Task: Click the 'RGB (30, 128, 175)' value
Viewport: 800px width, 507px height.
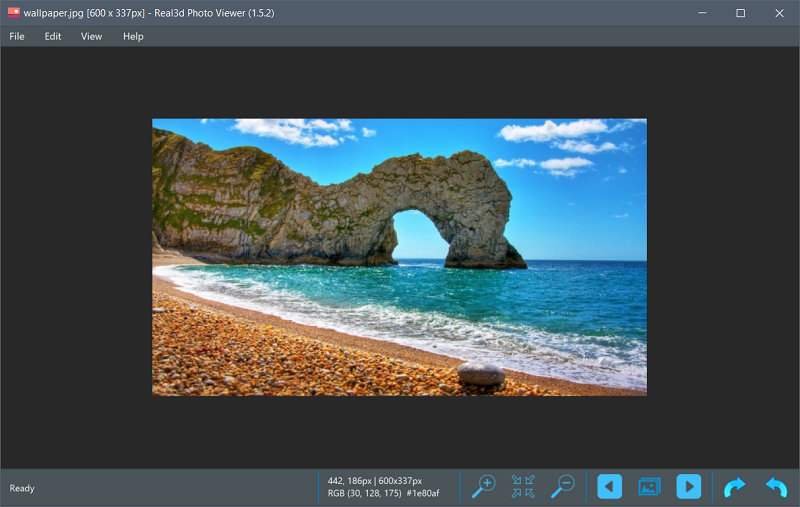Action: pyautogui.click(x=364, y=493)
